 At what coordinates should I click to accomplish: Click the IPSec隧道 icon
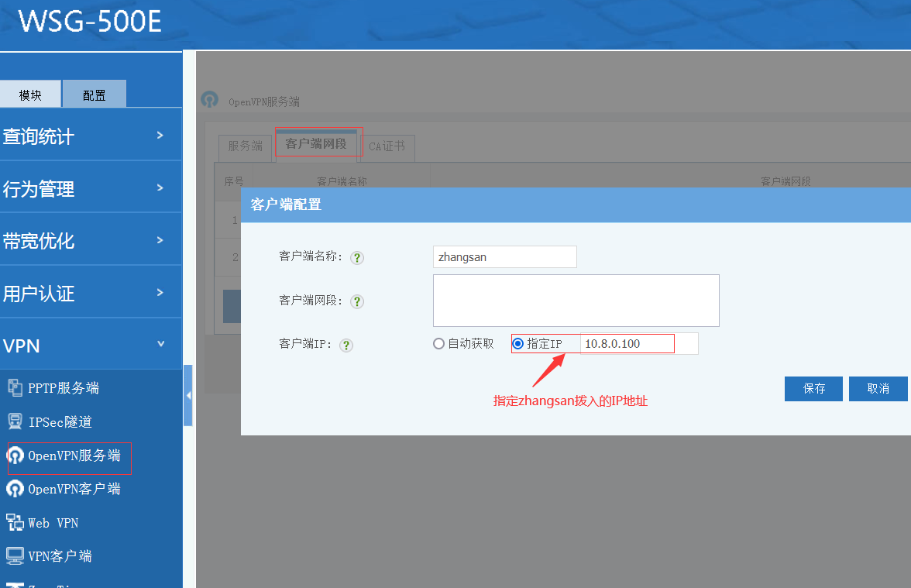click(15, 421)
